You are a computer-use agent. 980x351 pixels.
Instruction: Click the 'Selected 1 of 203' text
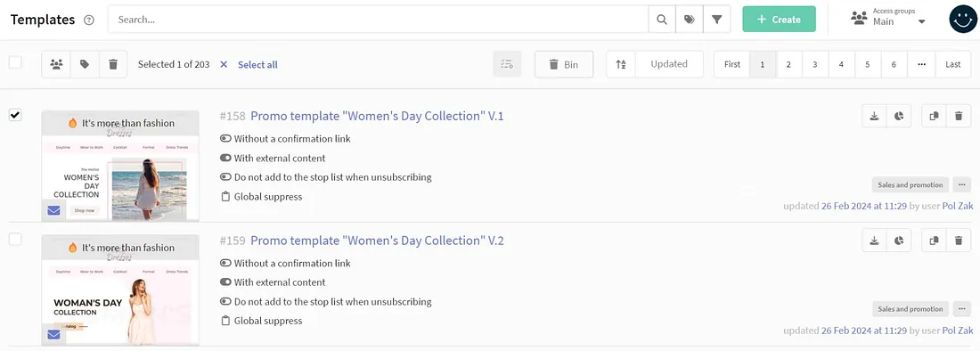[174, 64]
